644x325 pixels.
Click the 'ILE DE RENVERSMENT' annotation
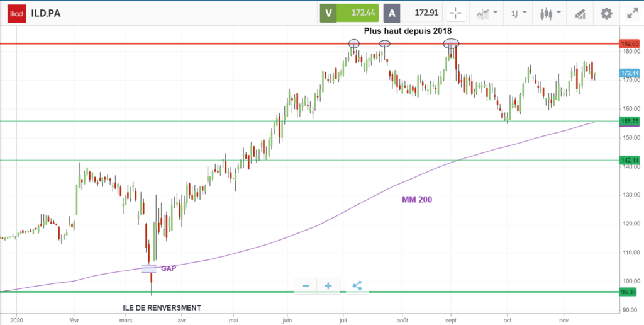[x=162, y=308]
